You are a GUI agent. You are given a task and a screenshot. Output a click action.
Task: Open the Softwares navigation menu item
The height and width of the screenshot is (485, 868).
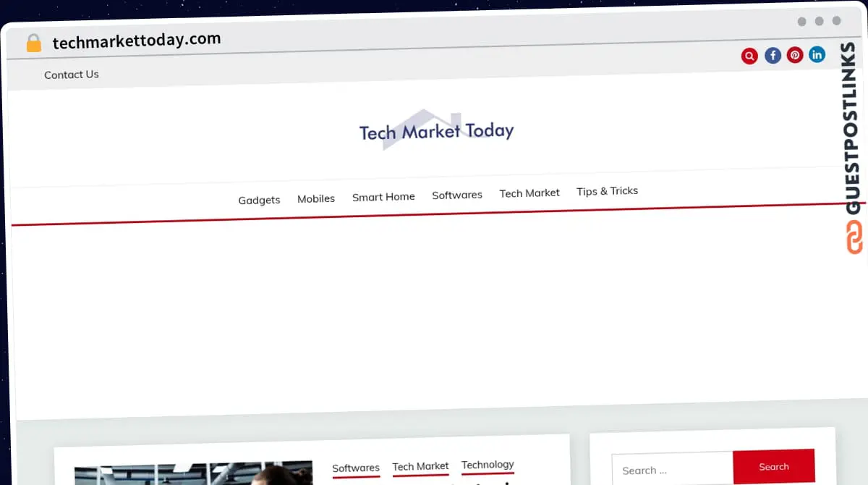(457, 195)
